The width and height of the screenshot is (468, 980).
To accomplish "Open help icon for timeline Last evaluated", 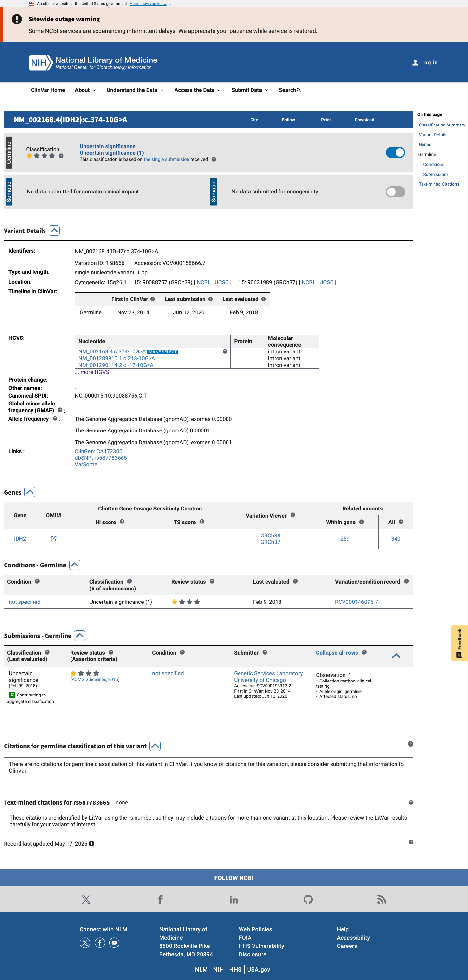I will click(263, 299).
